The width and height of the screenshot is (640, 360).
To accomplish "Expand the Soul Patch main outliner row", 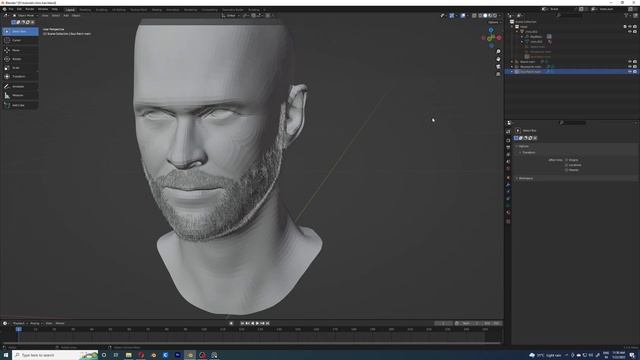I will (x=512, y=72).
